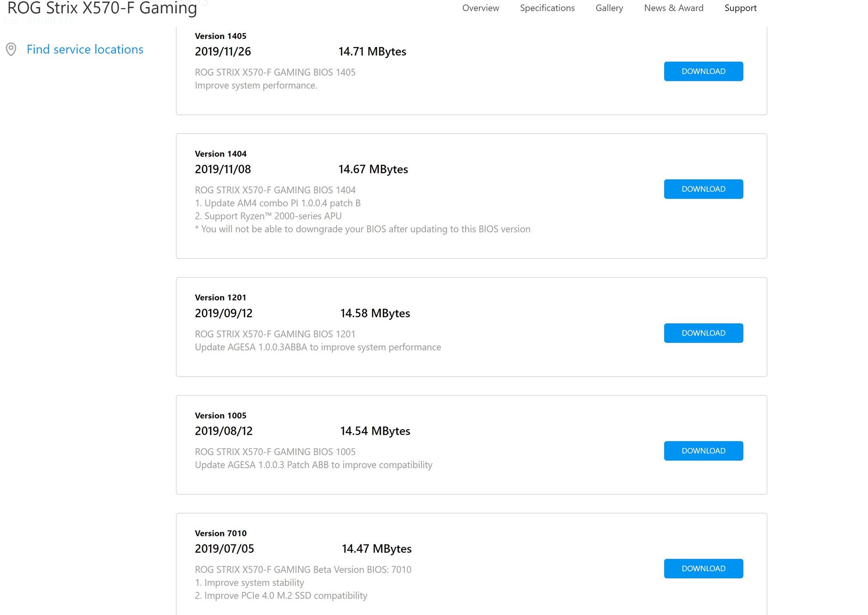868x615 pixels.
Task: Download BIOS version 1405
Action: (703, 72)
